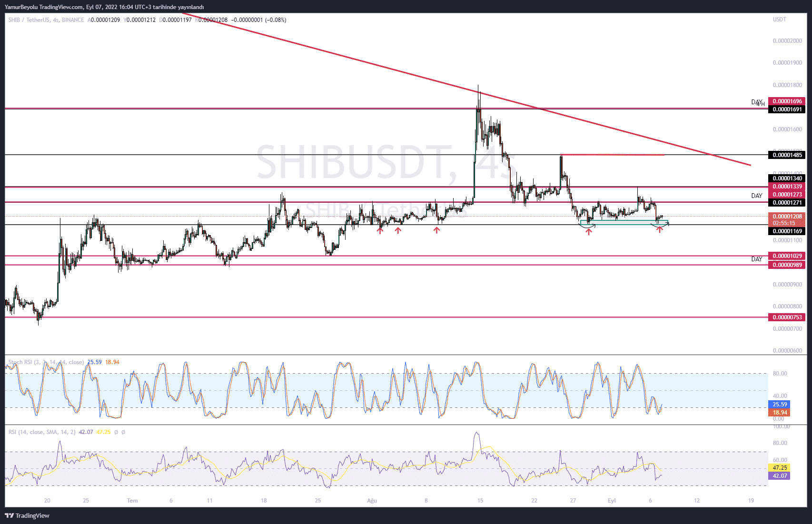Click the 0.00001029 price level label
The image size is (812, 524).
(x=787, y=256)
